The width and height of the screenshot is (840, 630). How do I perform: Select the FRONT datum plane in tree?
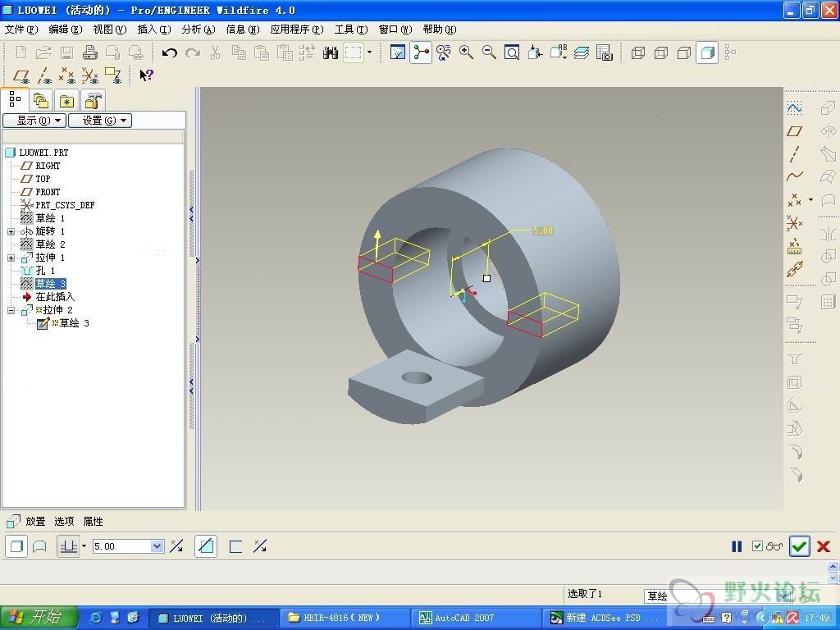(x=48, y=192)
